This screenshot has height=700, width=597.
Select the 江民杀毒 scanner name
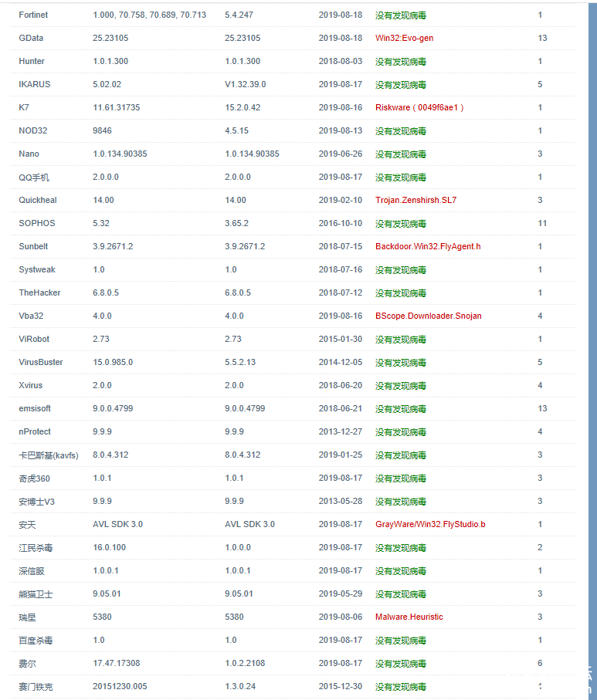36,548
